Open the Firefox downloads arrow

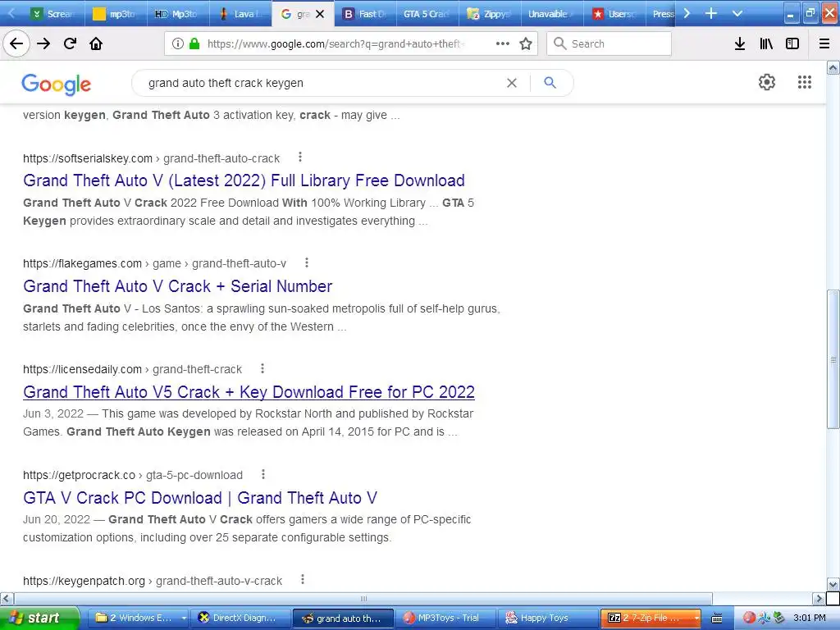point(739,44)
